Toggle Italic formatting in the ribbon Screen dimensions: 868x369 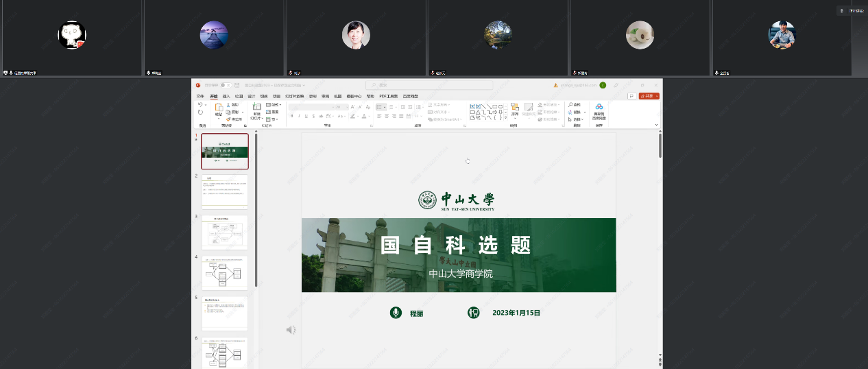point(298,116)
